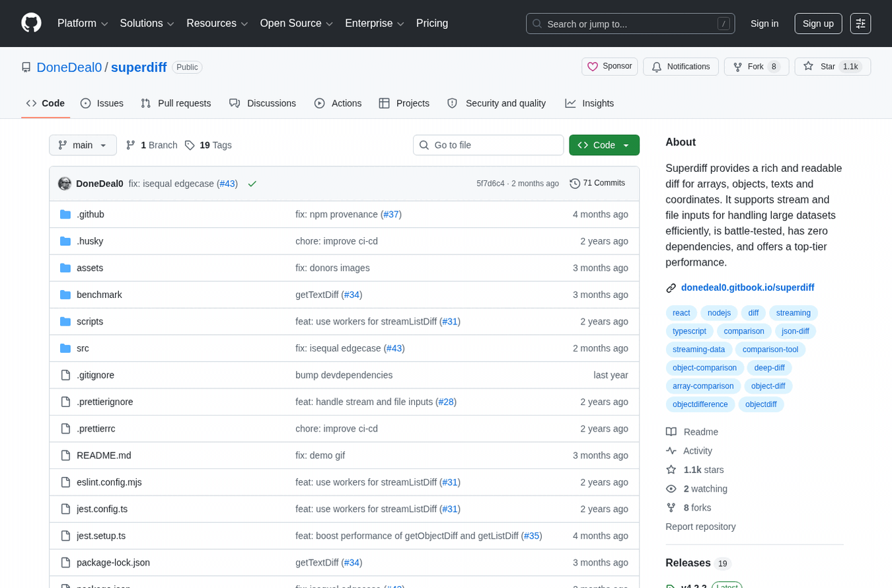Expand the Enterprise menu

375,24
